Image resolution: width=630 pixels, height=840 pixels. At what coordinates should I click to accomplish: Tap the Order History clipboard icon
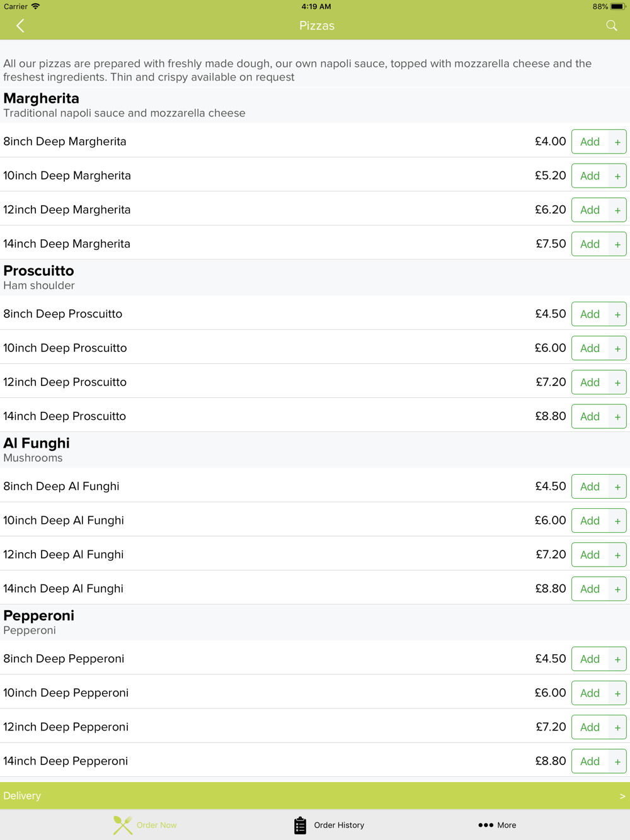(301, 825)
